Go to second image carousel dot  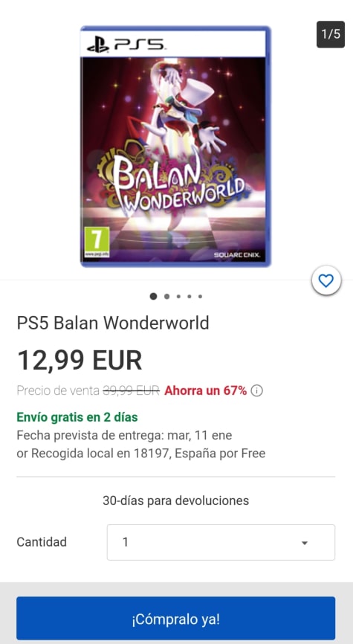click(166, 296)
